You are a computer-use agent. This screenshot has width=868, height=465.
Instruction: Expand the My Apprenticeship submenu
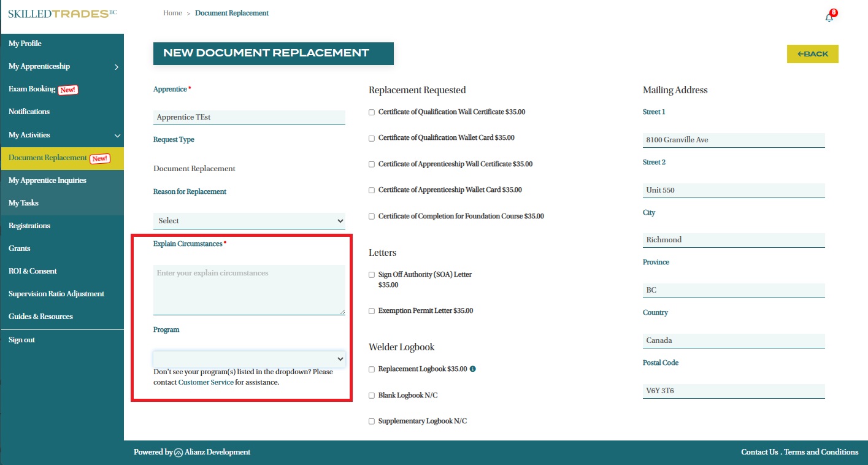[117, 67]
